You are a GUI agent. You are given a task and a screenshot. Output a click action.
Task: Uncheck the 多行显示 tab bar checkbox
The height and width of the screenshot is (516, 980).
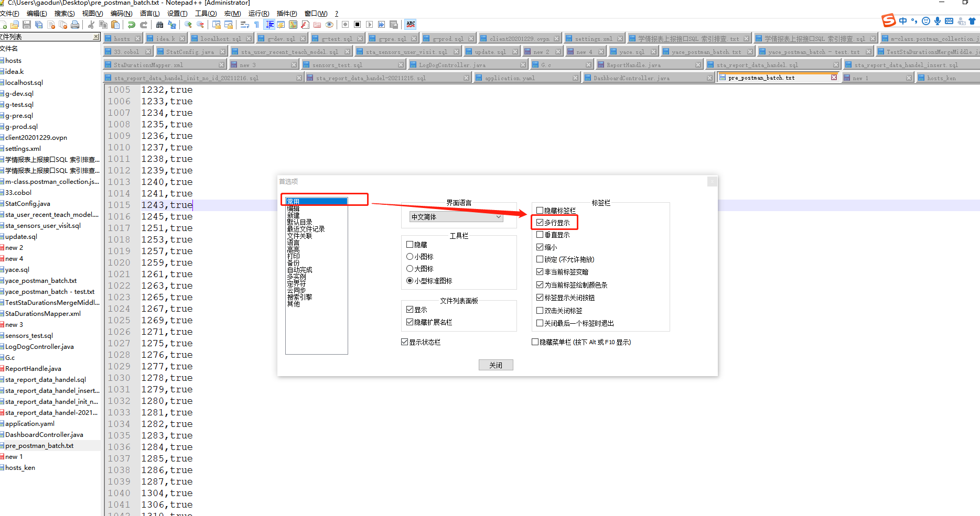[541, 222]
